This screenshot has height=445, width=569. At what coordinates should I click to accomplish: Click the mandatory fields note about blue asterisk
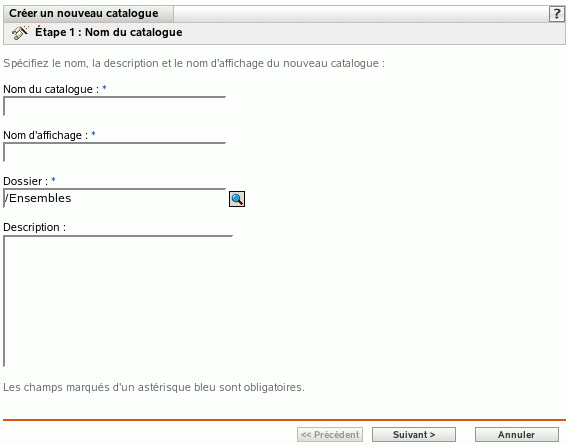pyautogui.click(x=154, y=387)
